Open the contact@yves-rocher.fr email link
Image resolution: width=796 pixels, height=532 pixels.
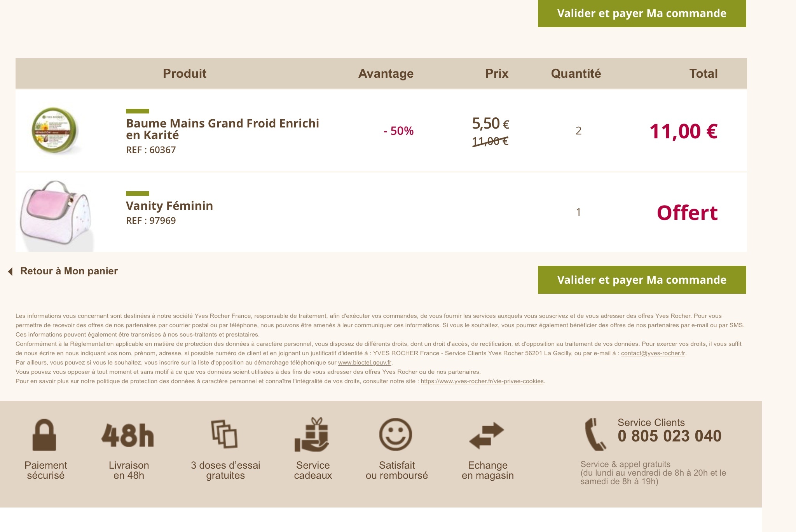point(653,353)
